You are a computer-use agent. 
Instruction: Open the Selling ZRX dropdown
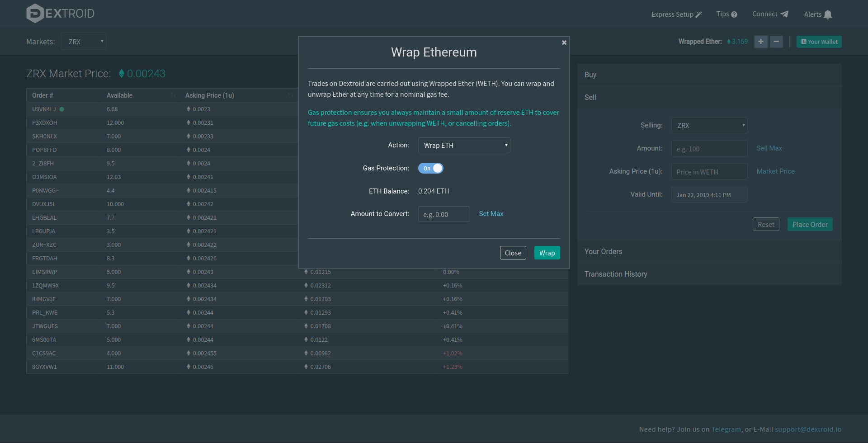pyautogui.click(x=709, y=125)
